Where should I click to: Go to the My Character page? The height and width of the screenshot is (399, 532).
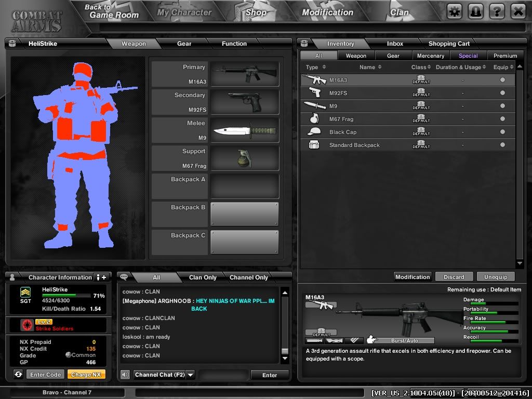click(184, 12)
